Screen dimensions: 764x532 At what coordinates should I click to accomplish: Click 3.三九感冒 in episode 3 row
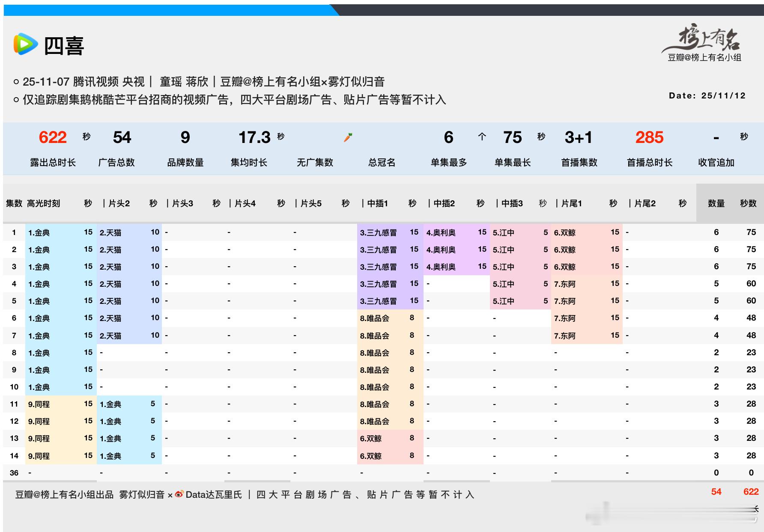[378, 267]
